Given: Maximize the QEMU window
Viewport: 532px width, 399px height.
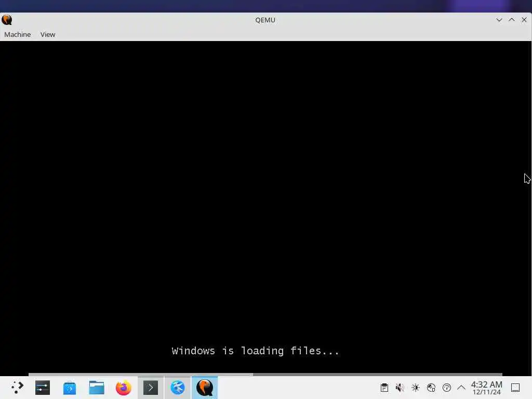Looking at the screenshot, I should click(x=512, y=20).
